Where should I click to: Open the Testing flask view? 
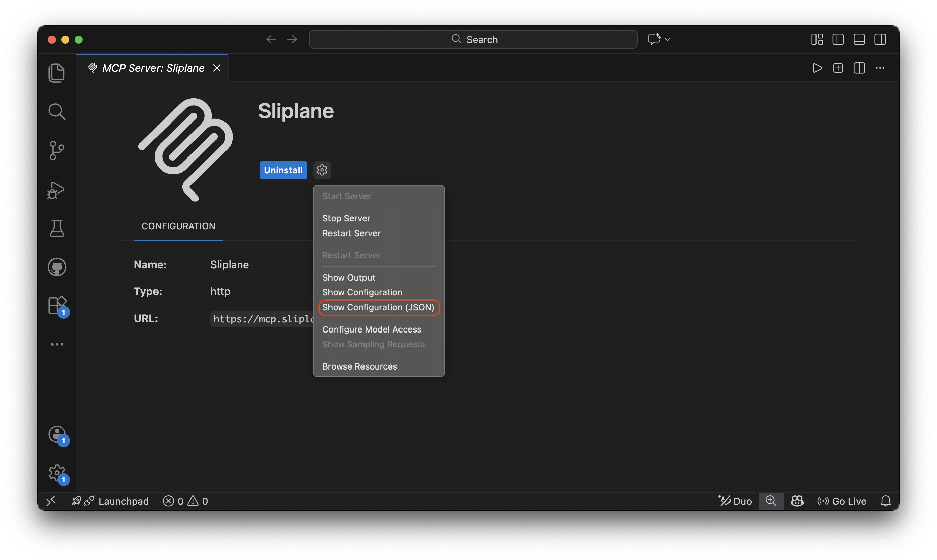pos(57,228)
